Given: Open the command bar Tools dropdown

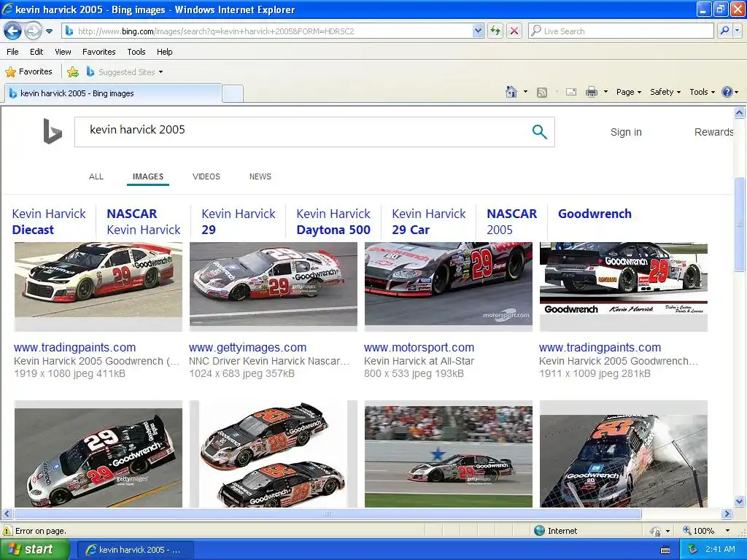Looking at the screenshot, I should tap(702, 92).
